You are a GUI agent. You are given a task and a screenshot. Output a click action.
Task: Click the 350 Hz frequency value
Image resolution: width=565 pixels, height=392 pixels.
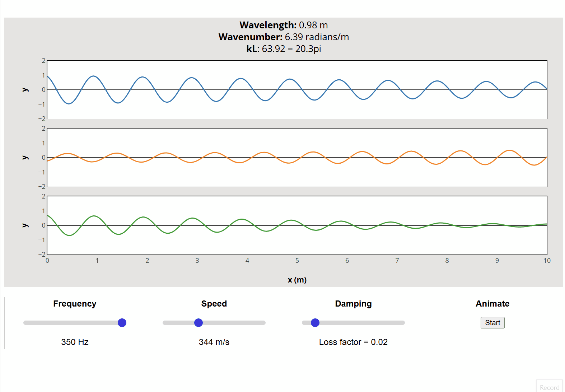point(75,342)
